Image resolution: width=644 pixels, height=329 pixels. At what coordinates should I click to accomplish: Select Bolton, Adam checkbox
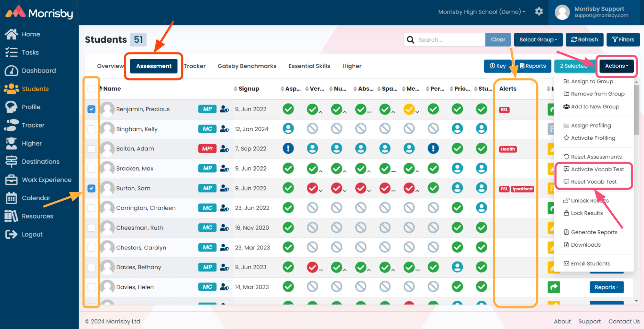click(91, 149)
